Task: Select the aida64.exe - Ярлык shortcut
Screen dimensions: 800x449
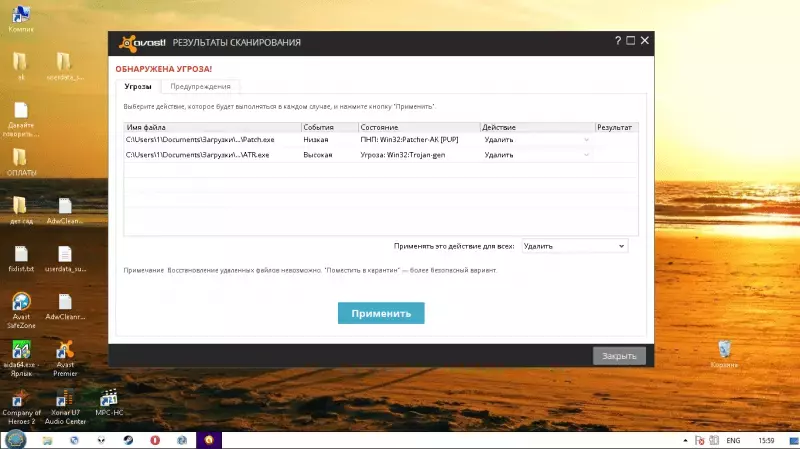Action: (21, 359)
